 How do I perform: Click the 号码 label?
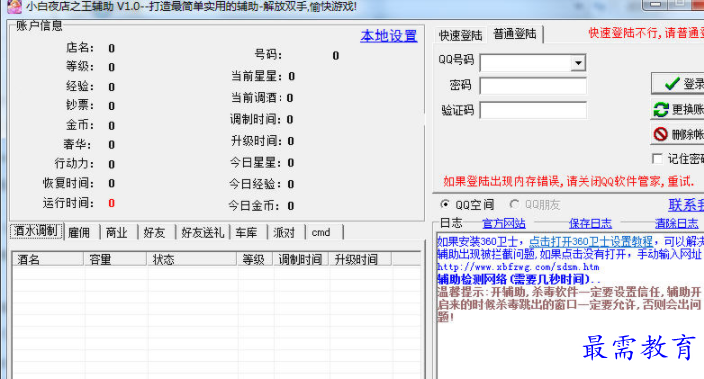tap(268, 54)
